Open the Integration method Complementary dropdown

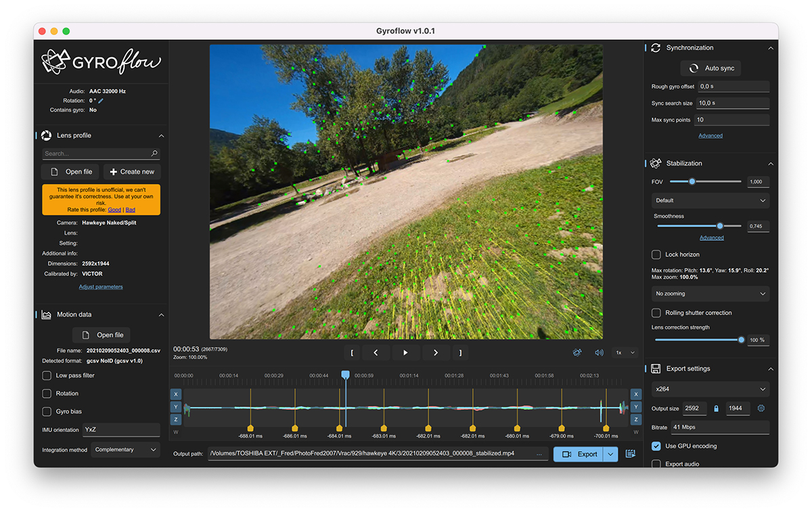pos(126,450)
